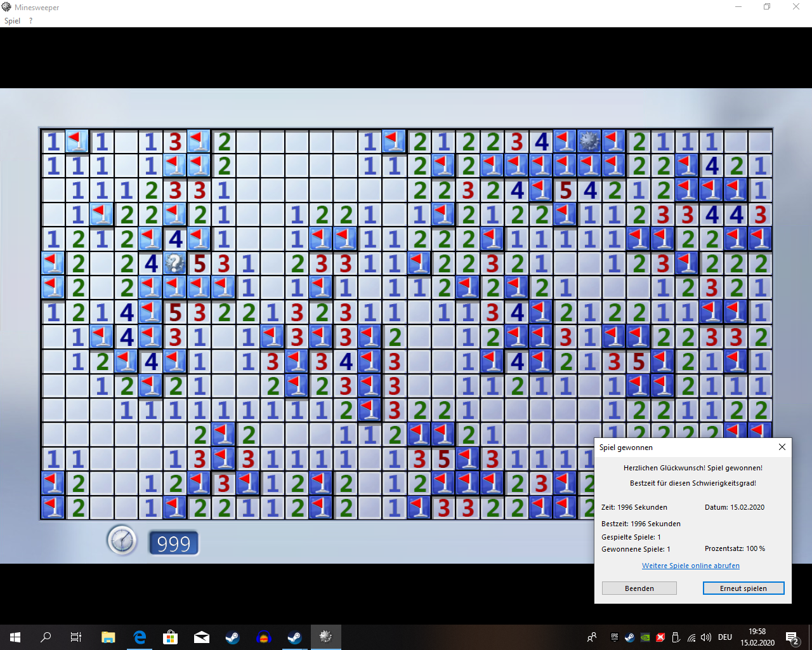Open Windows taskbar search
Viewport: 812px width, 650px height.
pyautogui.click(x=46, y=637)
